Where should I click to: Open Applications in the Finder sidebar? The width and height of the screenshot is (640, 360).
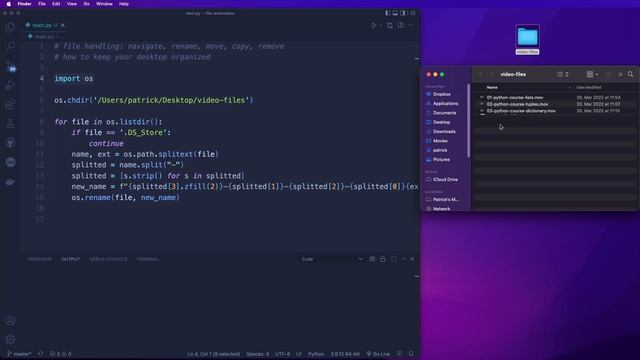tap(445, 104)
